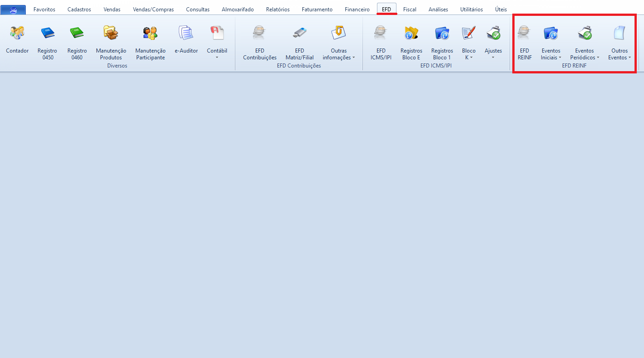644x358 pixels.
Task: Open EFD Contribuições
Action: click(259, 34)
